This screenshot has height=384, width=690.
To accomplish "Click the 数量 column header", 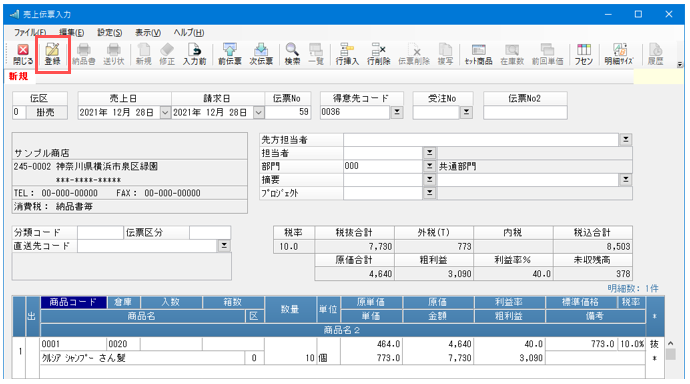I will click(290, 309).
